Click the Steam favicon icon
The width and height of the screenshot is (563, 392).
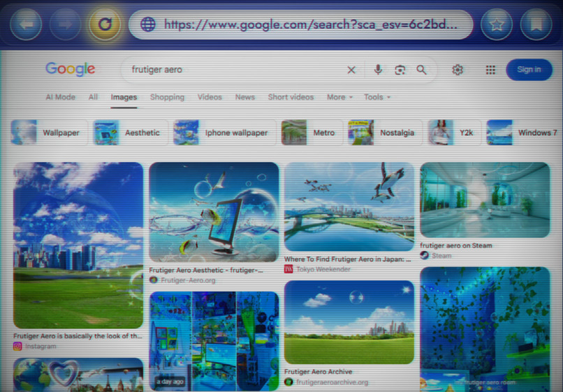425,256
